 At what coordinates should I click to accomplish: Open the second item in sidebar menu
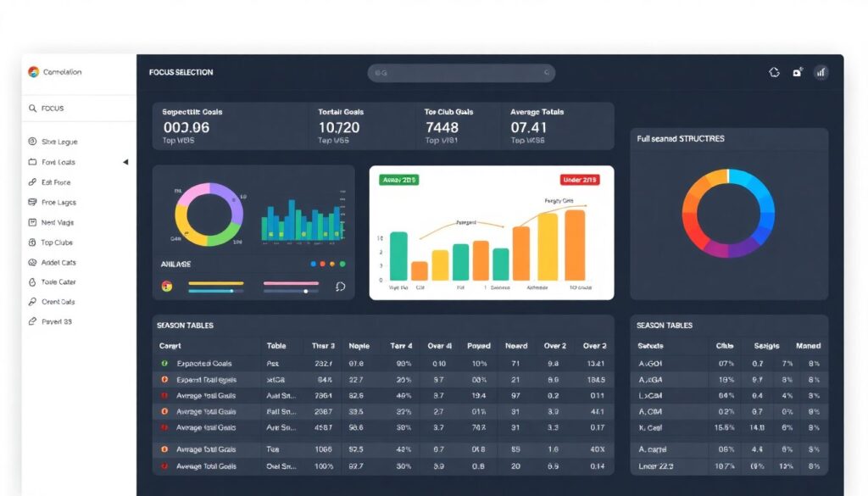[58, 162]
